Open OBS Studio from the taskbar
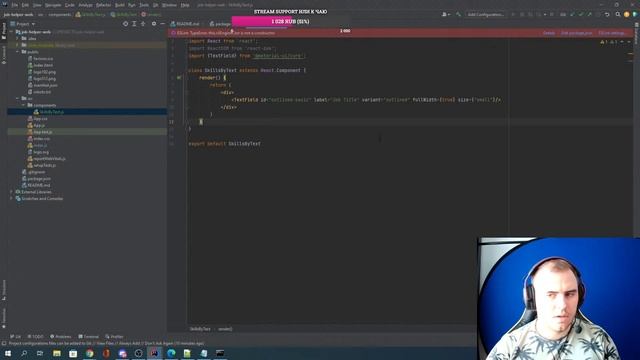Image resolution: width=640 pixels, height=360 pixels. 138,353
